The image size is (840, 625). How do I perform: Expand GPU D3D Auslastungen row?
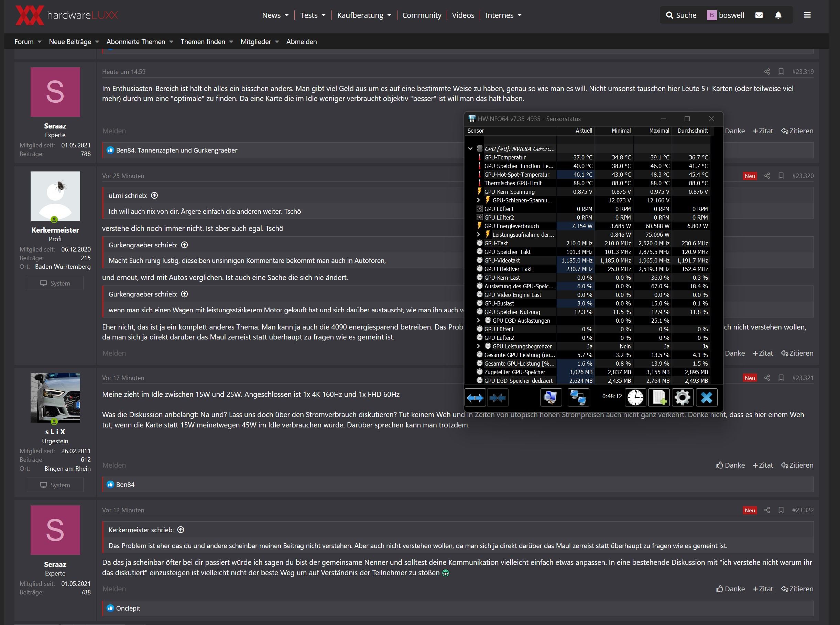478,321
